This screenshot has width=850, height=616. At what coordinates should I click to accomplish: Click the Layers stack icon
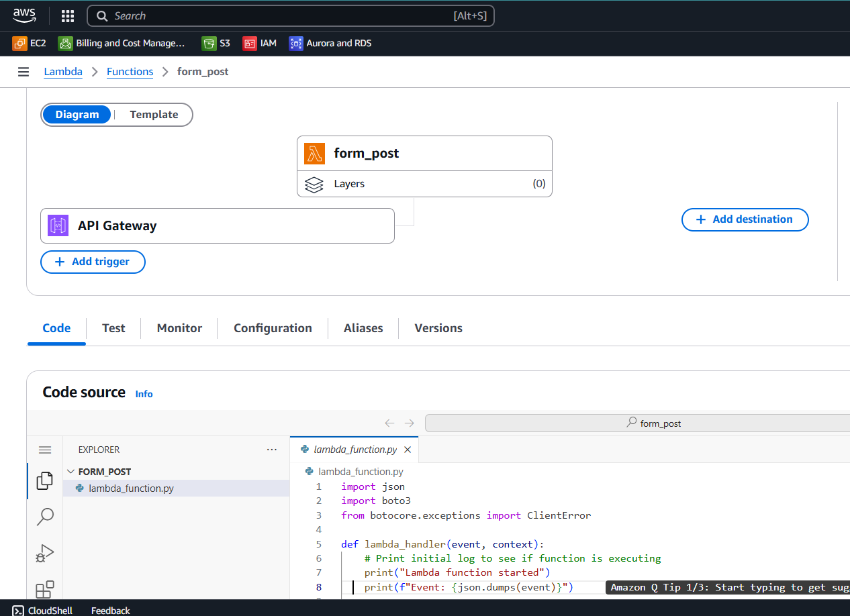[314, 185]
